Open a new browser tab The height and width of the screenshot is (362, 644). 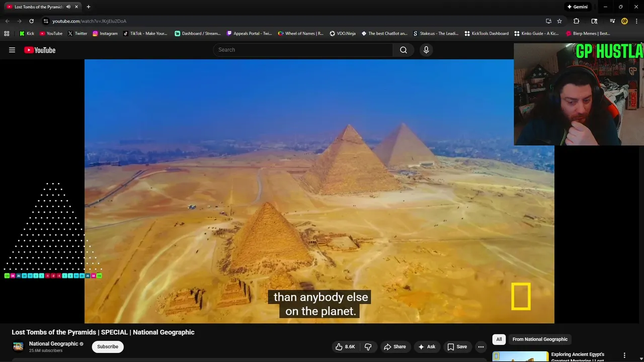88,7
